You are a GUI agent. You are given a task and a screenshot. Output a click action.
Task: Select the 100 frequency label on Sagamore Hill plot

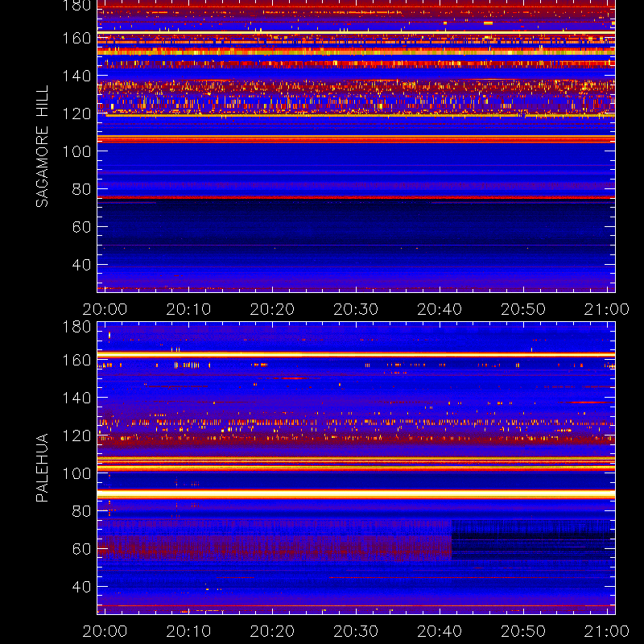[x=76, y=151]
